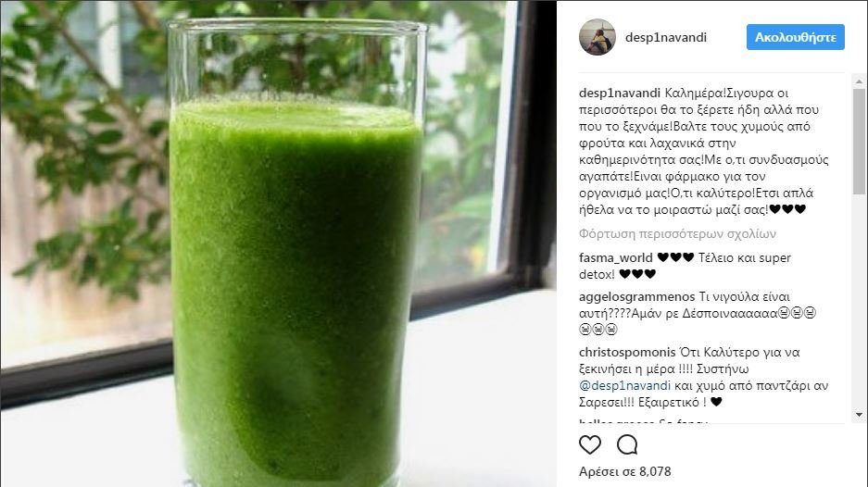This screenshot has height=487, width=868.
Task: Click the comments scrollbar thumb
Action: pyautogui.click(x=859, y=141)
